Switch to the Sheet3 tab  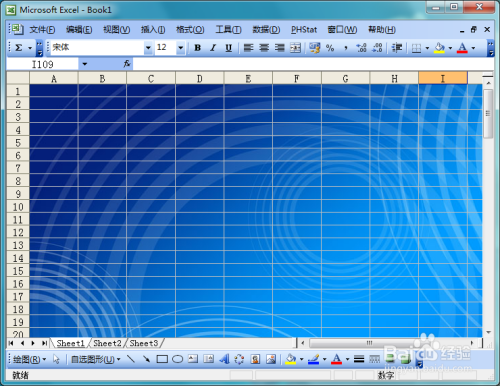[x=144, y=343]
